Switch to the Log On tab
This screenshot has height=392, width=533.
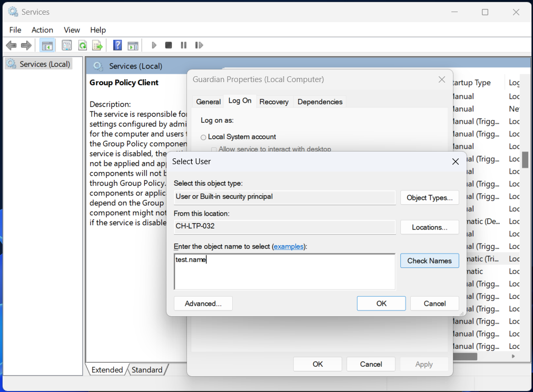pyautogui.click(x=240, y=101)
